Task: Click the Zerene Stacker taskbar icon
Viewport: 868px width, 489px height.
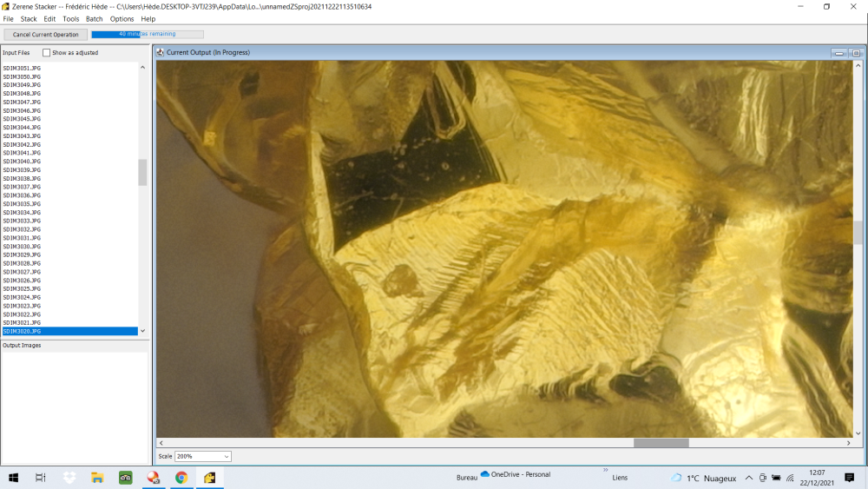Action: point(209,478)
